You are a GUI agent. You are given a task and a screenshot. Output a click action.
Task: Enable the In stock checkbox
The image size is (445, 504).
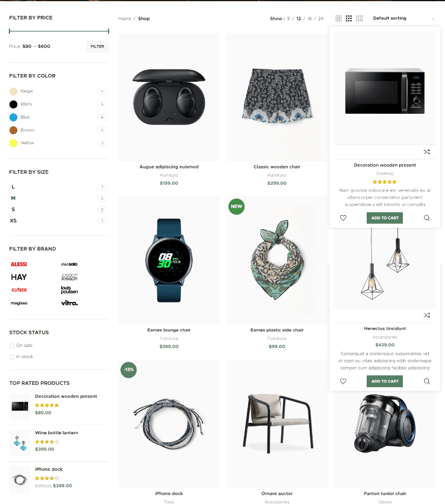[x=12, y=357]
